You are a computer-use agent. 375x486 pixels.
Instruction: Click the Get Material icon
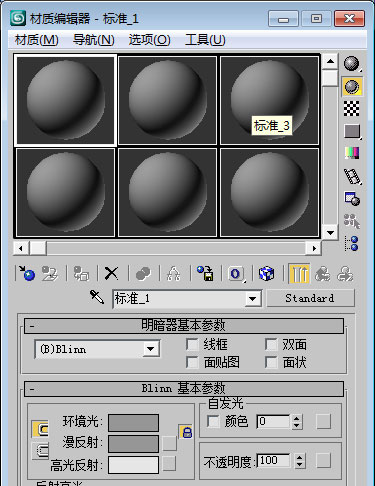coord(27,274)
